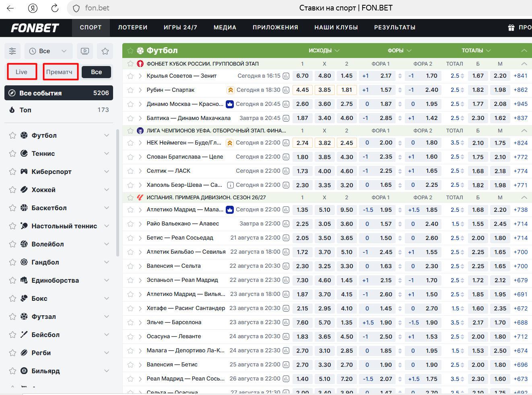The image size is (532, 395).
Task: Click the crown icon on Атлетико Мадрид — Мала...
Action: pyautogui.click(x=230, y=210)
